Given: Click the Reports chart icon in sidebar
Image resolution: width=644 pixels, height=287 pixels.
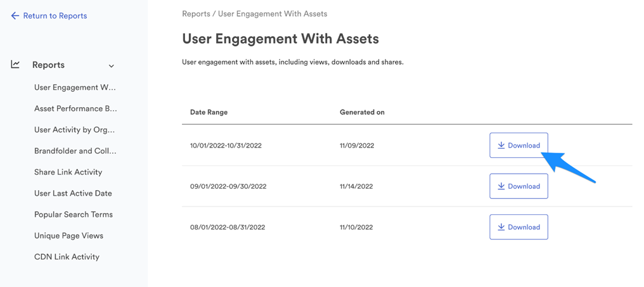Looking at the screenshot, I should (x=15, y=65).
